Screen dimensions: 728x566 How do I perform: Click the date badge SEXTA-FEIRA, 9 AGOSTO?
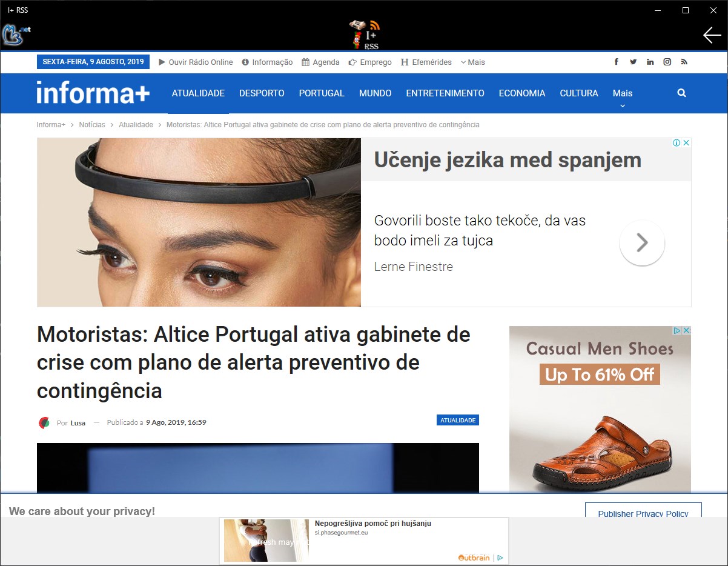point(93,62)
